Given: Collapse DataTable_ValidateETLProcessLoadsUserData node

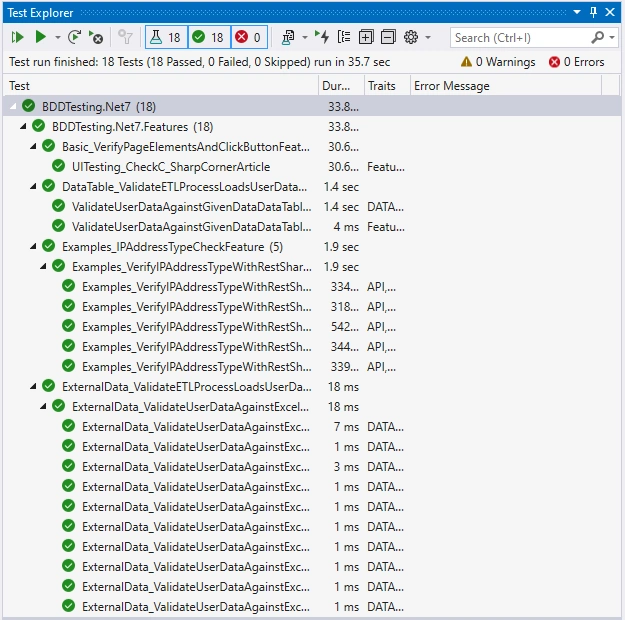Looking at the screenshot, I should click(33, 186).
